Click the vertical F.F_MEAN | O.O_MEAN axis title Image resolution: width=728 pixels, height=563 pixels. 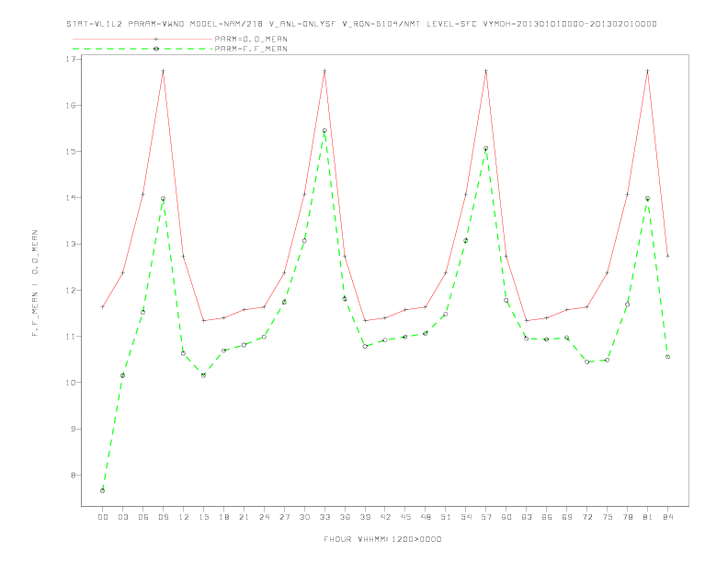pyautogui.click(x=35, y=283)
